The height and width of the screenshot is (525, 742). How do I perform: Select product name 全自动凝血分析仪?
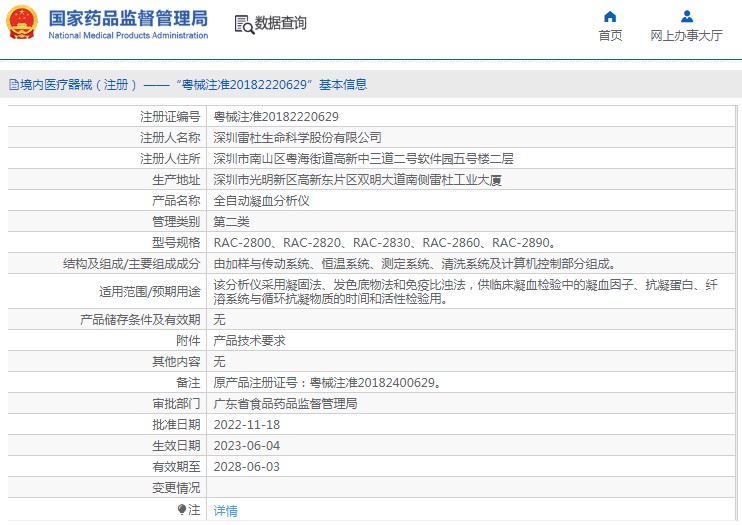(x=261, y=201)
